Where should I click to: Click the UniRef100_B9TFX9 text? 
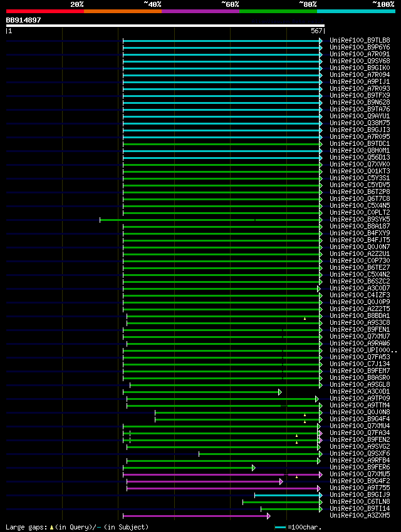(x=360, y=95)
